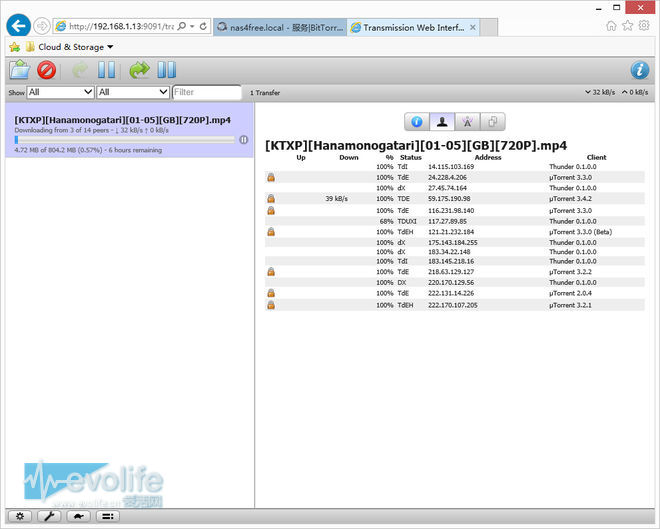
Task: Toggle compact view button at bottom
Action: (108, 516)
